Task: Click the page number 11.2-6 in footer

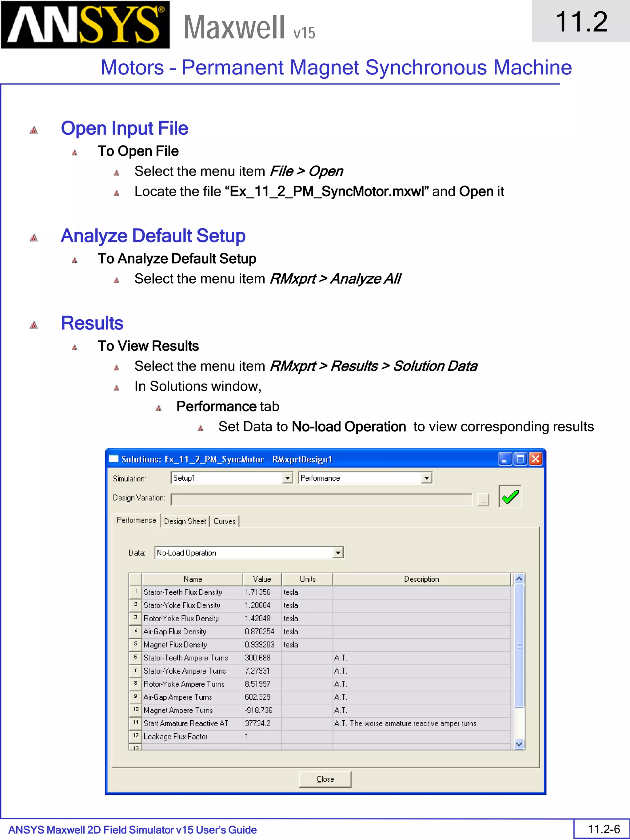Action: (x=604, y=829)
